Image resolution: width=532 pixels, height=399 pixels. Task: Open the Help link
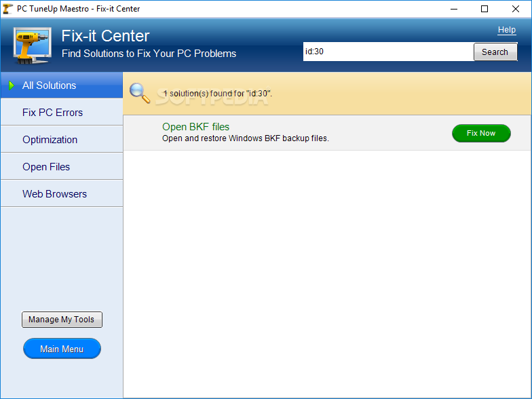pyautogui.click(x=506, y=30)
